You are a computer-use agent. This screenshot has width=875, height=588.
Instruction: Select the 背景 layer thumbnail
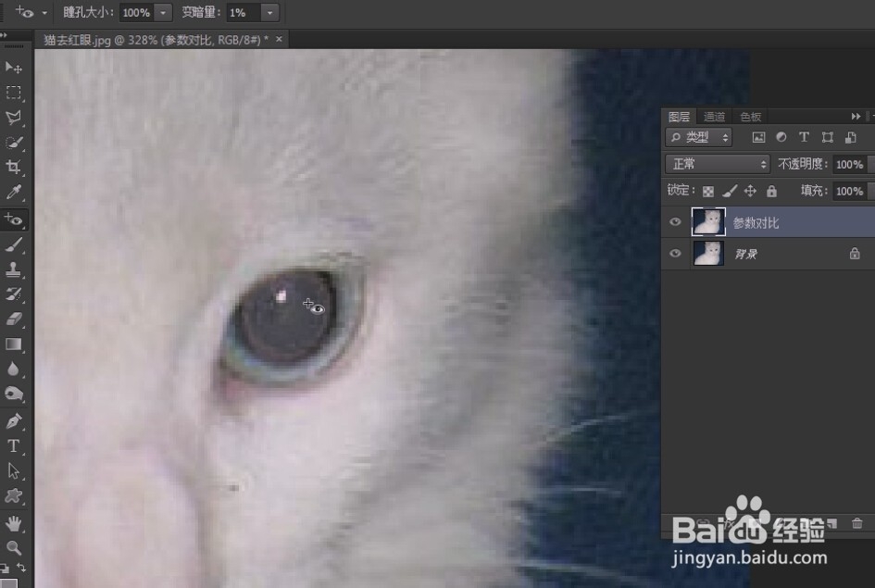(708, 254)
